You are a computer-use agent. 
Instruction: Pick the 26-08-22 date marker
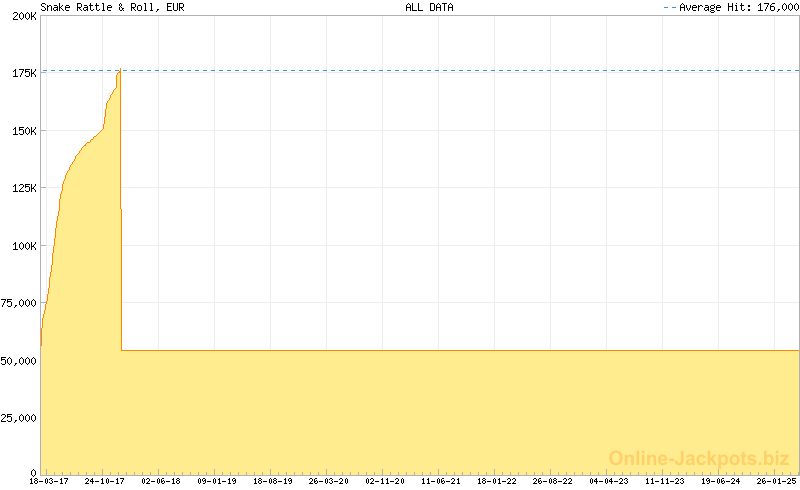click(553, 481)
